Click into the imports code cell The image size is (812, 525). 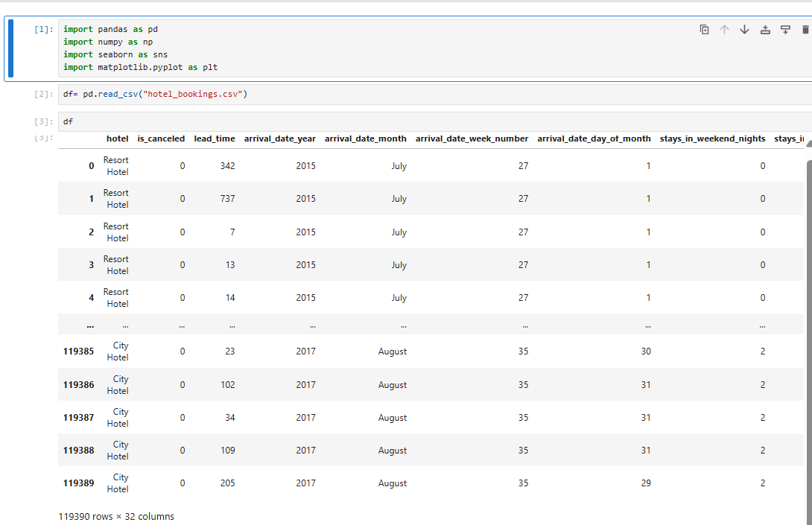tap(372, 48)
